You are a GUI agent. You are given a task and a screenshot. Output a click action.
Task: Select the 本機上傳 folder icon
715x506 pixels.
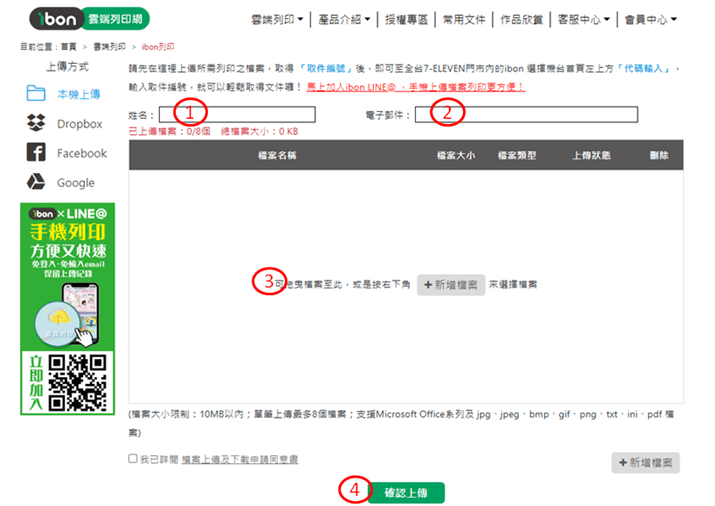(36, 93)
